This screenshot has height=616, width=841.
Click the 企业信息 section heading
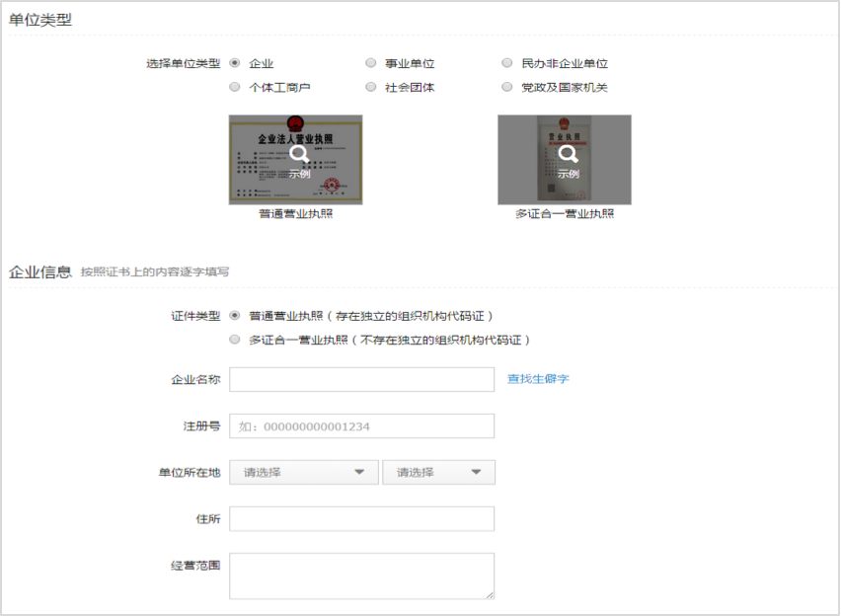tap(40, 271)
